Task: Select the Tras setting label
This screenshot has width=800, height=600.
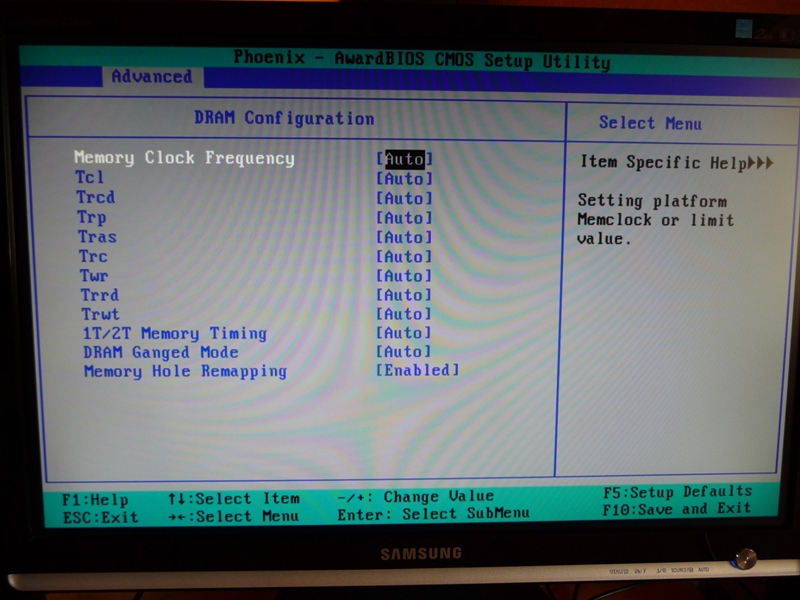Action: (x=97, y=237)
